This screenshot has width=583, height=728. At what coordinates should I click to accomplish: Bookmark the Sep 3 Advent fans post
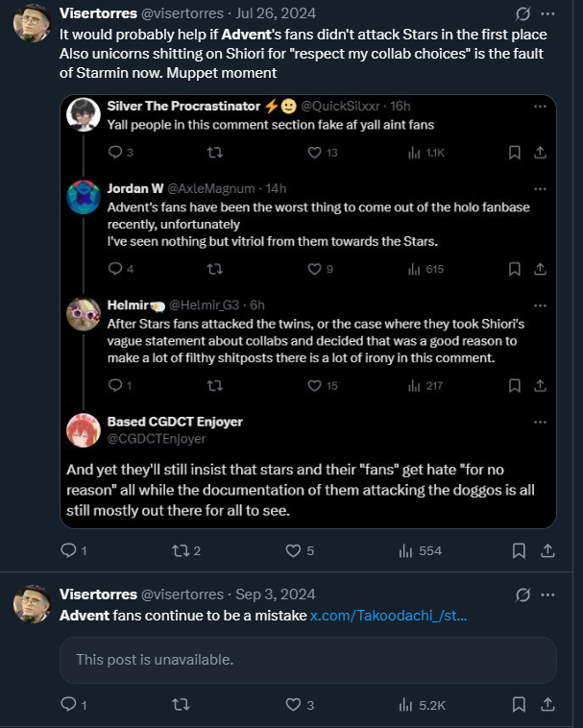click(x=519, y=705)
